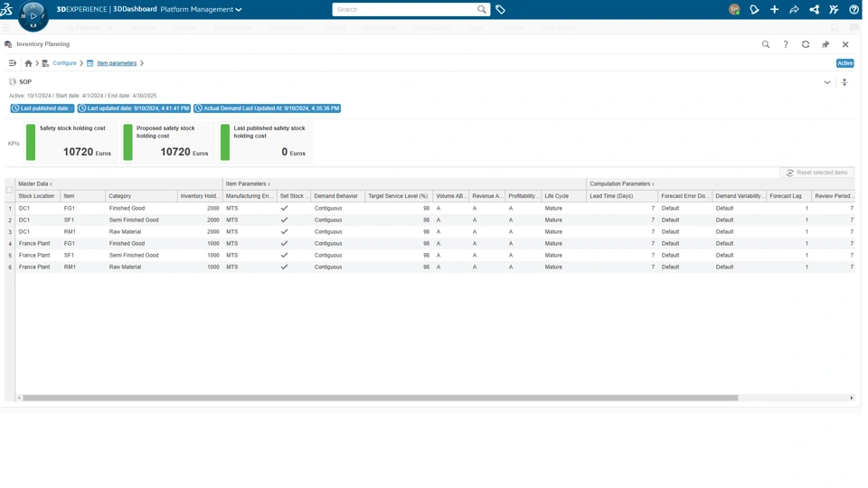Toggle Set Stock check for France Plant RM1
Image resolution: width=868 pixels, height=488 pixels.
(x=284, y=267)
